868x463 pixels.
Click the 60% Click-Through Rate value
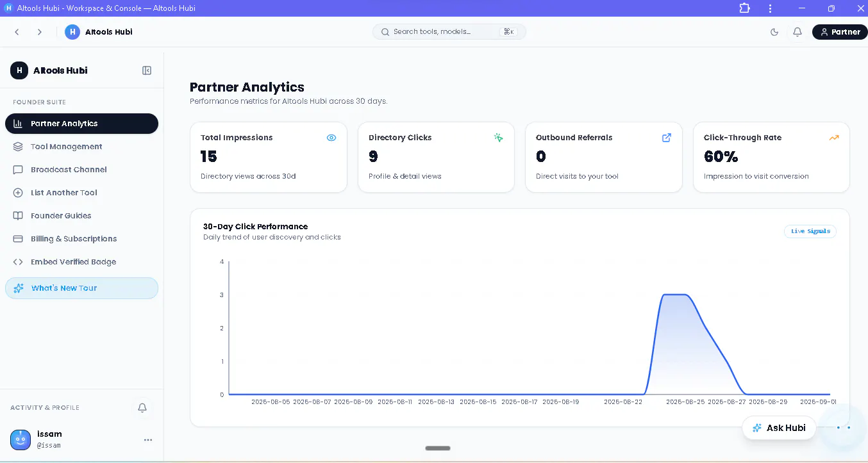721,156
